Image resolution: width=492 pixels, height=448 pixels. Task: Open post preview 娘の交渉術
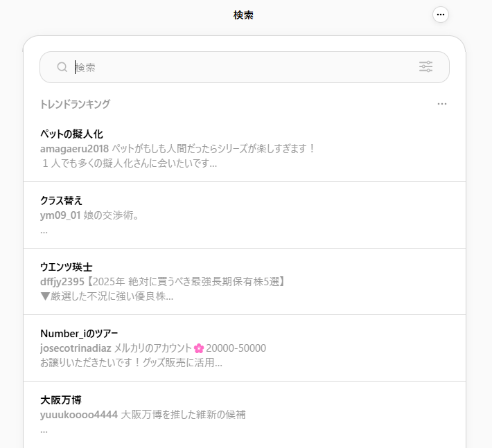click(112, 215)
